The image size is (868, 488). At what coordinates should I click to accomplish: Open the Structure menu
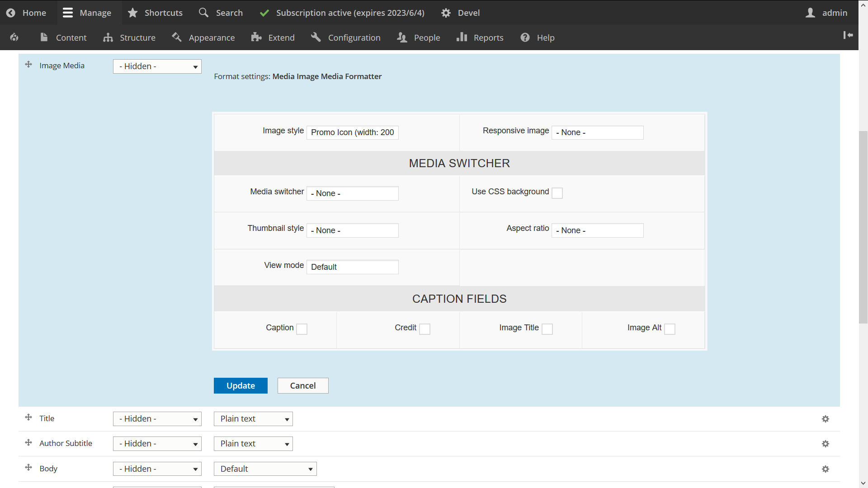[x=129, y=38]
